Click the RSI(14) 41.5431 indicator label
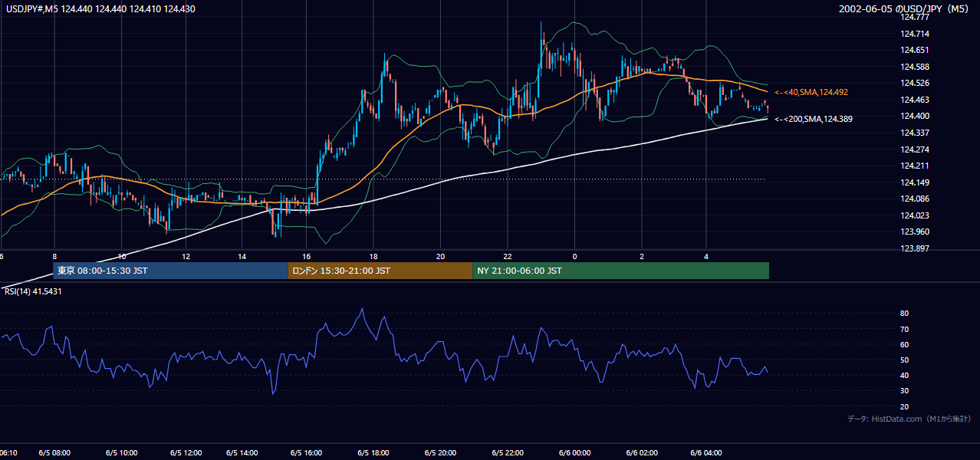 click(x=33, y=291)
